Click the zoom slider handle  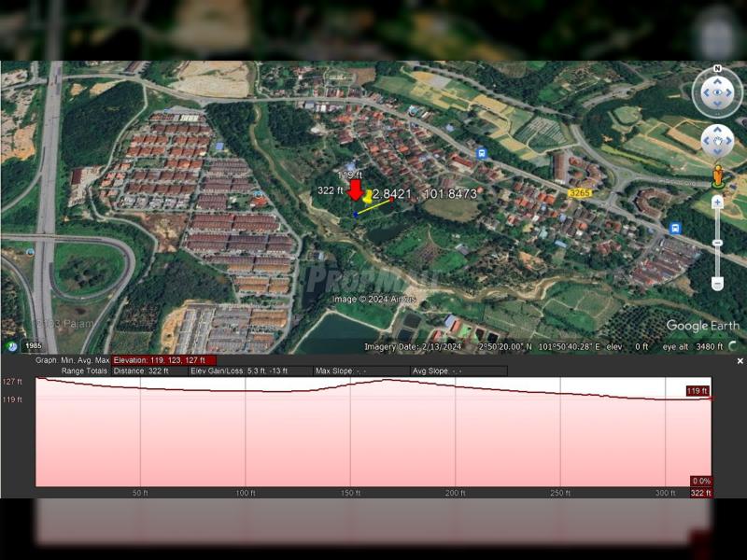tap(717, 243)
